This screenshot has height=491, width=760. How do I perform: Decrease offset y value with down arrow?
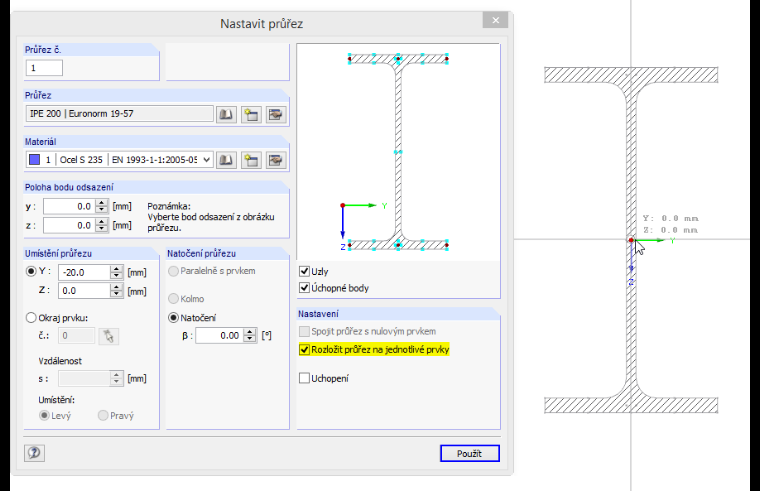[x=101, y=210]
